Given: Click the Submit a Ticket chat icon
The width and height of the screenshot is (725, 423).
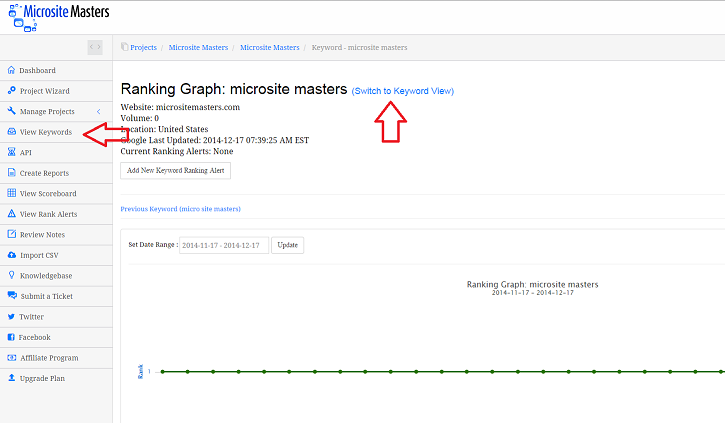Looking at the screenshot, I should pos(12,295).
